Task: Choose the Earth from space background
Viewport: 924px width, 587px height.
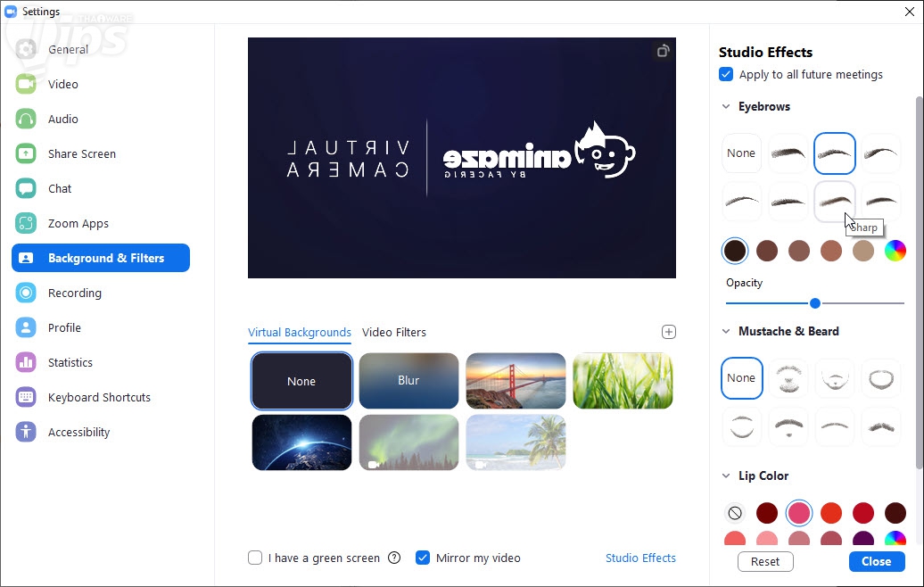Action: (301, 442)
